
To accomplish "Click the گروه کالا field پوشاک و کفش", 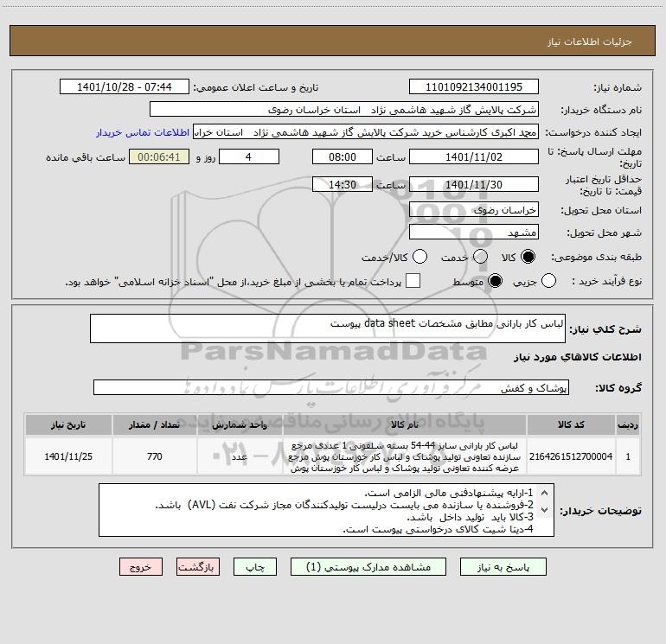I will click(331, 387).
